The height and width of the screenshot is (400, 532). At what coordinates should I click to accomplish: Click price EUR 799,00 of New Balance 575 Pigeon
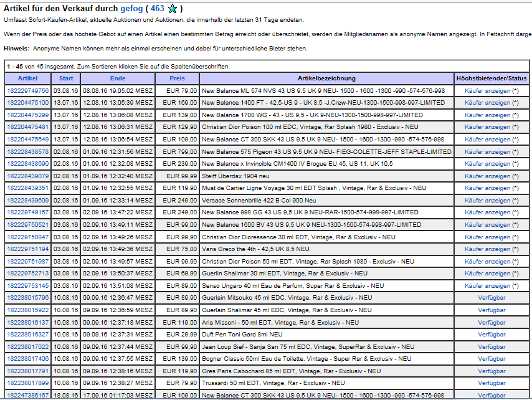[x=180, y=151]
